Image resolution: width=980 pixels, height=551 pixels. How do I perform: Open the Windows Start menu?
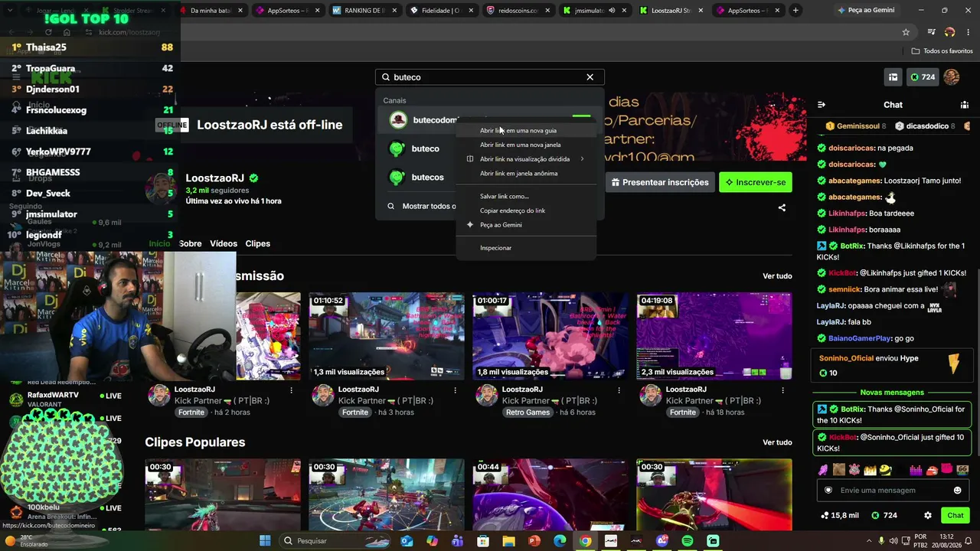pos(265,541)
